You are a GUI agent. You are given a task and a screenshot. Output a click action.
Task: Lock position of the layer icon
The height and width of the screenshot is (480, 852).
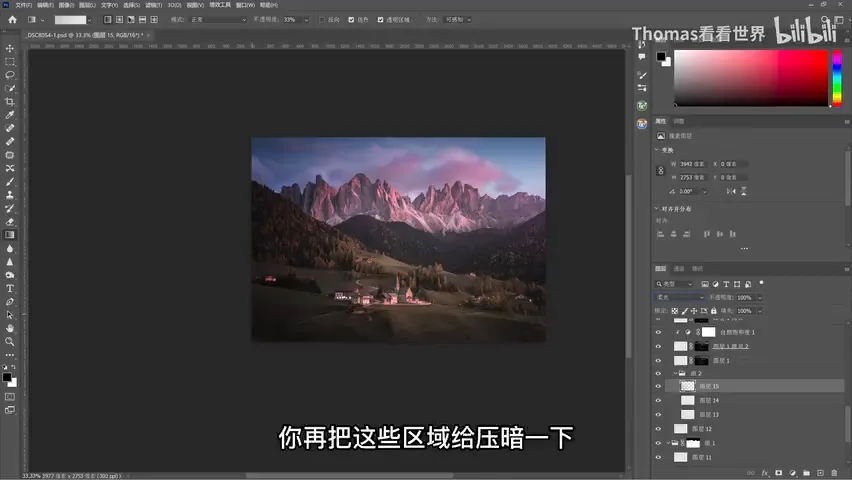(x=694, y=311)
